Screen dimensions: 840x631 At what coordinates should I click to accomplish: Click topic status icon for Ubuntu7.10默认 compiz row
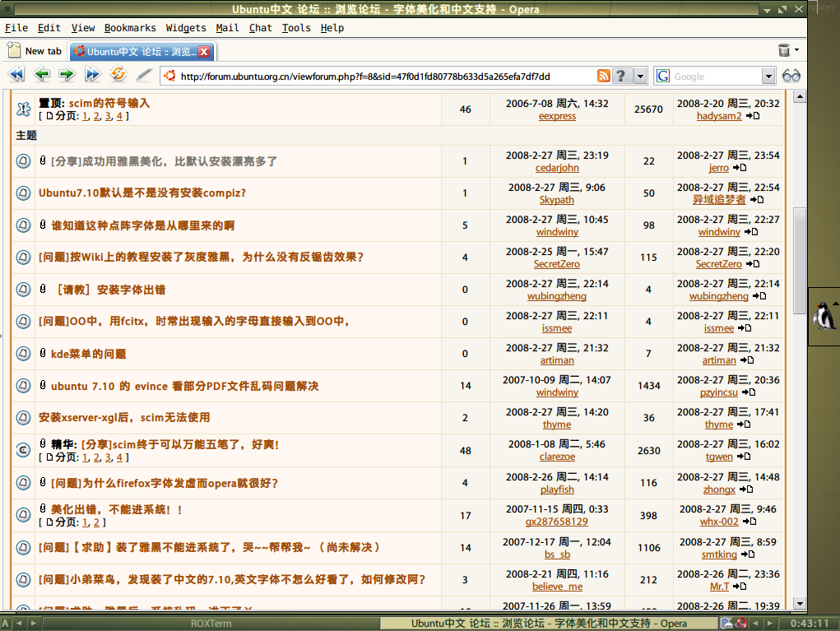pyautogui.click(x=23, y=193)
